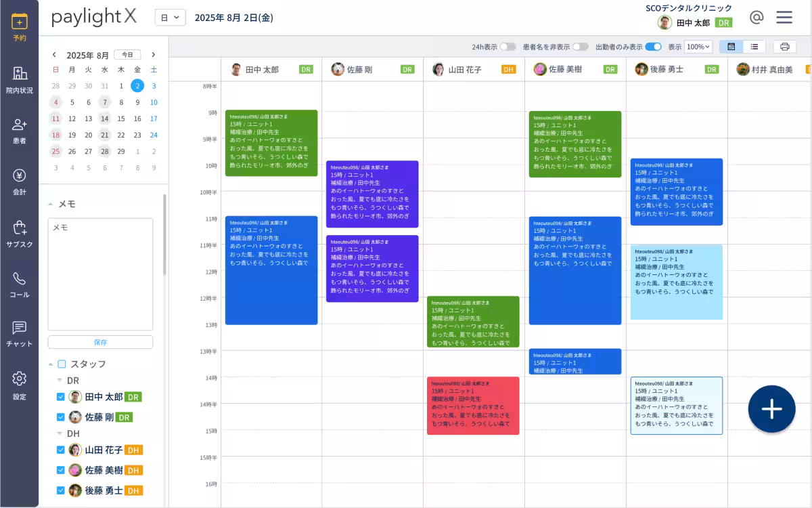Open the 患者 patients section
Viewport: 812px width, 508px height.
20,131
